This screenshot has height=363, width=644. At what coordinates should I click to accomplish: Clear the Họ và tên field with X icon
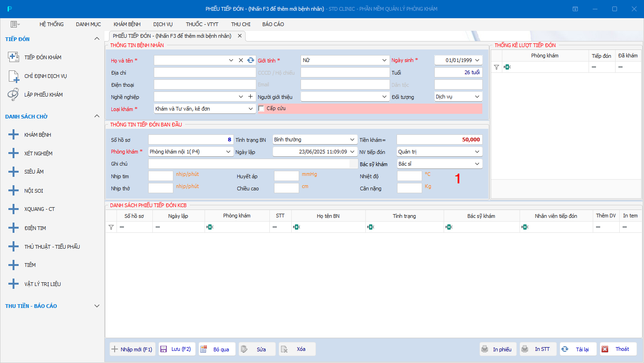(x=241, y=60)
